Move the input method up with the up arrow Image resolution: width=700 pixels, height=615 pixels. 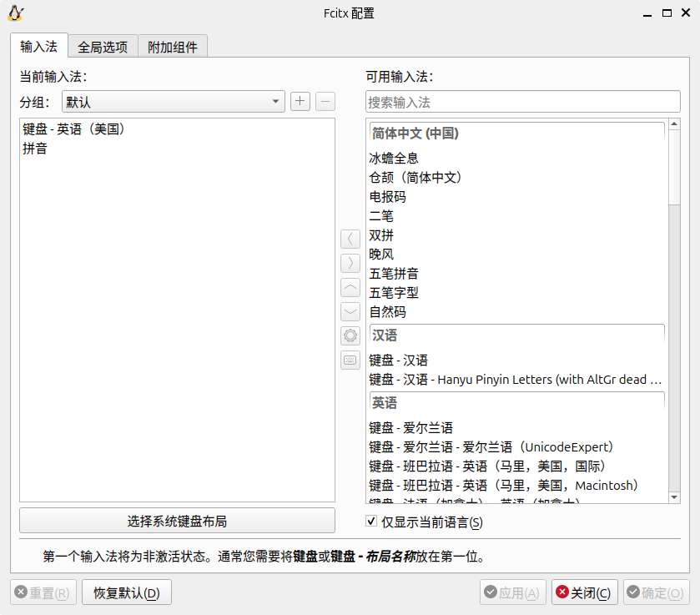coord(350,287)
